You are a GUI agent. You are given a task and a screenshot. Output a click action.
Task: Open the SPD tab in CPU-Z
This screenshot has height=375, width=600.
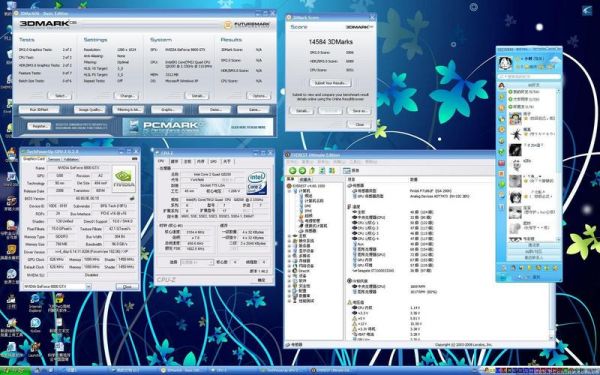[x=214, y=161]
